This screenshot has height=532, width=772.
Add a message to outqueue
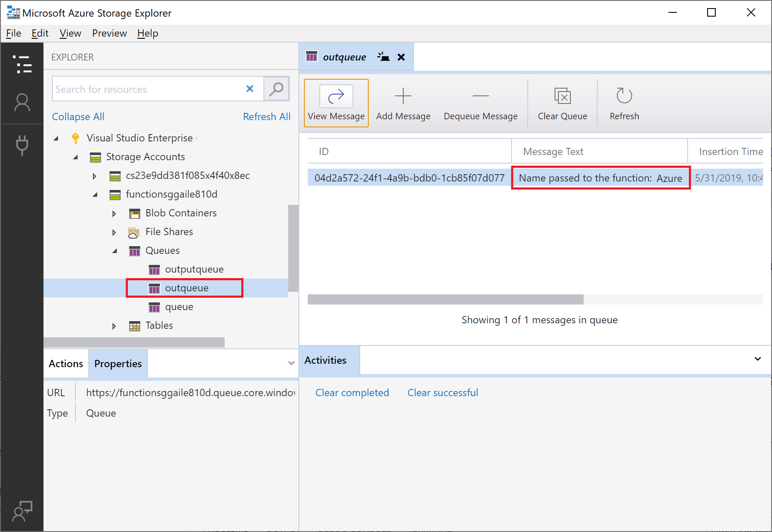pyautogui.click(x=402, y=103)
